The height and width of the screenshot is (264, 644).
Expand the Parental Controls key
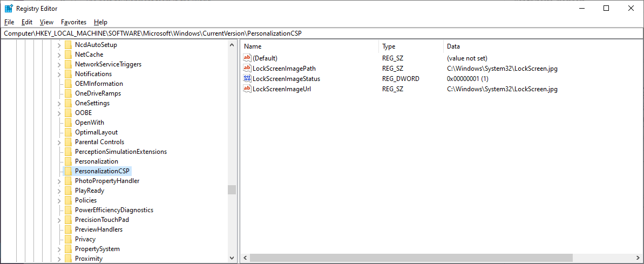(59, 142)
